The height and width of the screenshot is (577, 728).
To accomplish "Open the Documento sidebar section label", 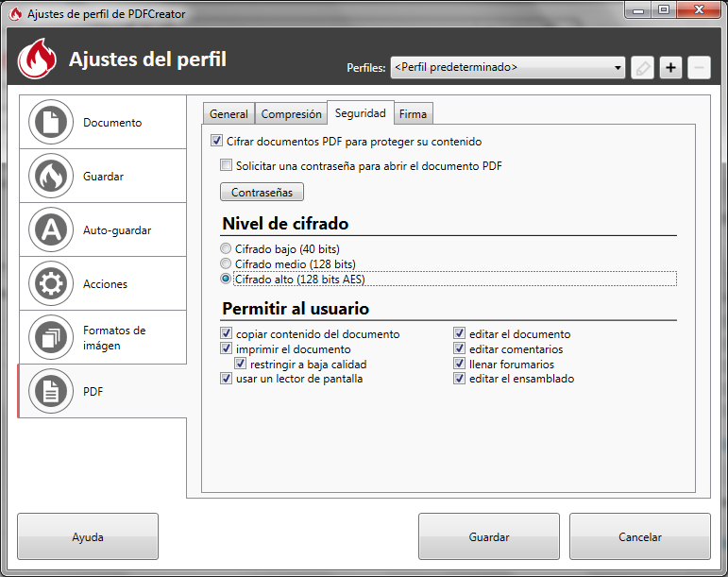I will click(112, 123).
